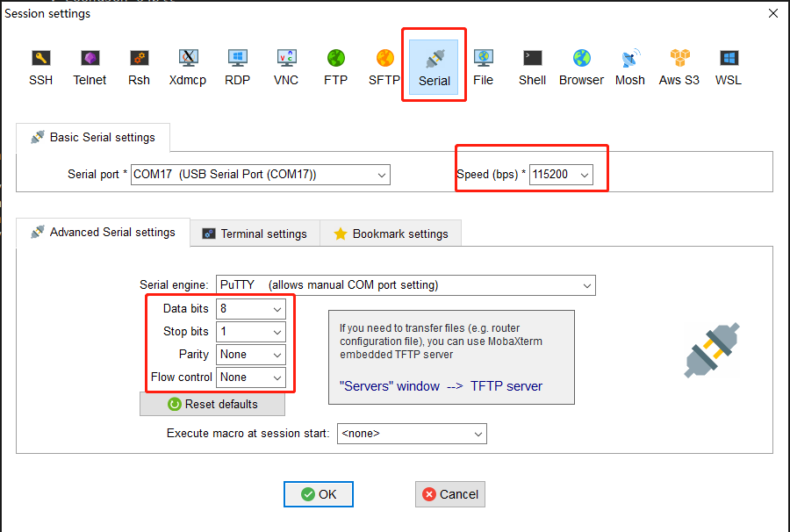Open the Stop bits dropdown
Viewport: 790px width, 532px height.
(x=251, y=332)
